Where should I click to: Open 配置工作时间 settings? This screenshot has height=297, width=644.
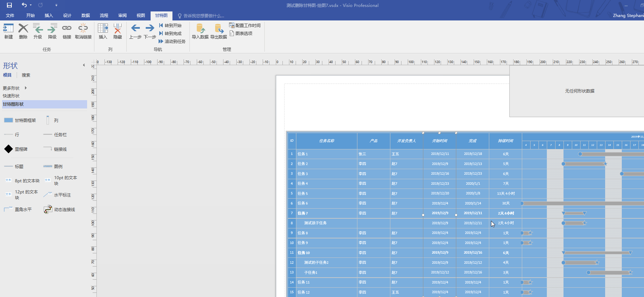[245, 25]
